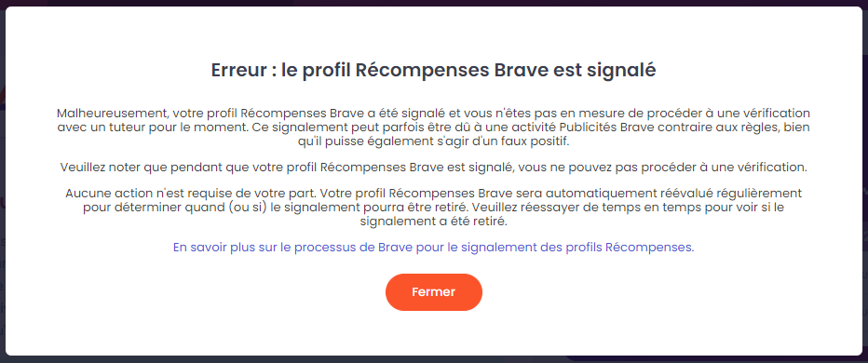This screenshot has width=868, height=363.
Task: Click the error title about Récompenses Brave
Action: pyautogui.click(x=433, y=71)
